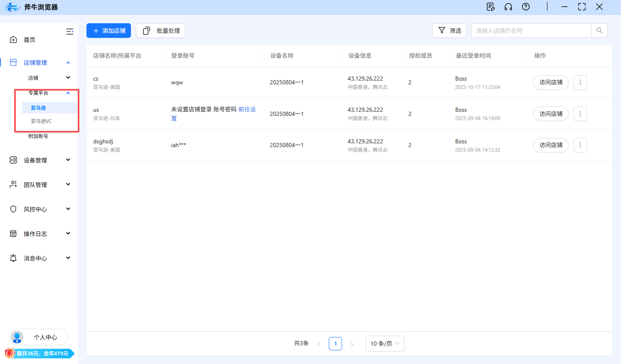The width and height of the screenshot is (621, 364).
Task: Open the 风控中心 shield icon
Action: 12,209
